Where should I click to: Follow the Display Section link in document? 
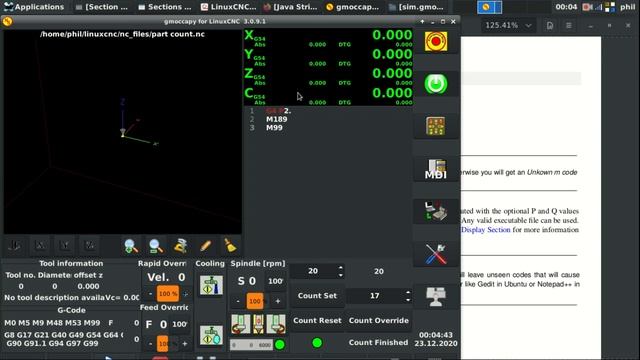click(x=486, y=230)
